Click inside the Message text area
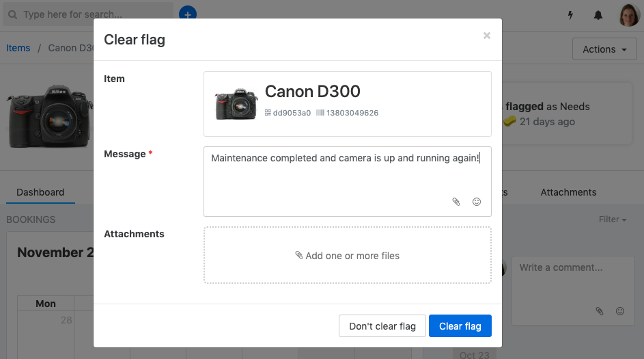The width and height of the screenshot is (644, 359). pyautogui.click(x=348, y=181)
